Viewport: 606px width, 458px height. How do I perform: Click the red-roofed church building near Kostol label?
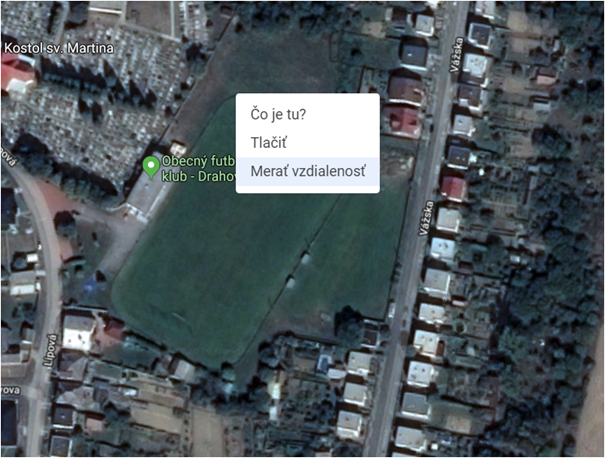tap(17, 75)
